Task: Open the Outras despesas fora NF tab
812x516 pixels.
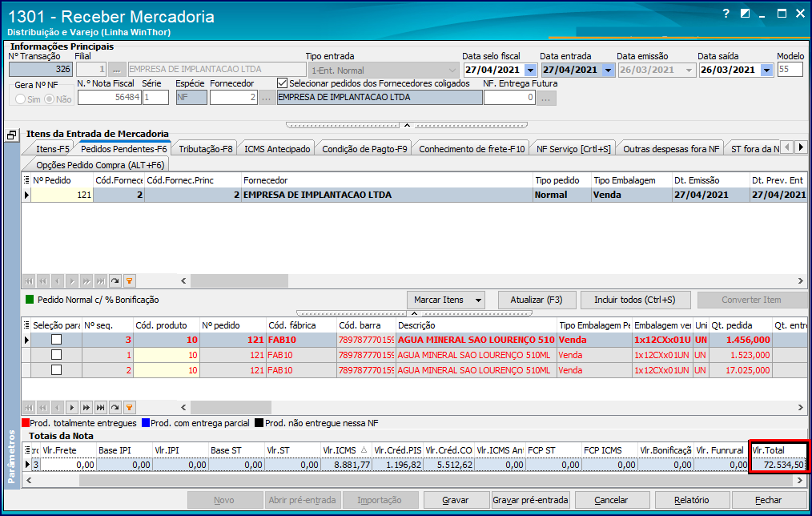Action: [x=671, y=149]
